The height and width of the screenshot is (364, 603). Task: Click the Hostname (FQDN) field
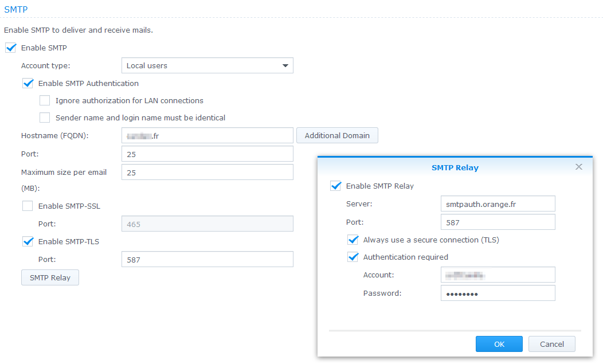point(207,136)
